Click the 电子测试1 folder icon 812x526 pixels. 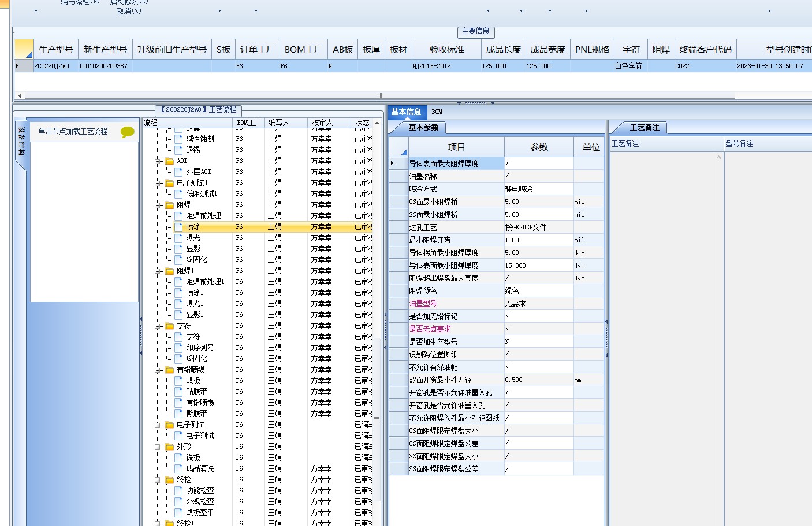tap(169, 183)
